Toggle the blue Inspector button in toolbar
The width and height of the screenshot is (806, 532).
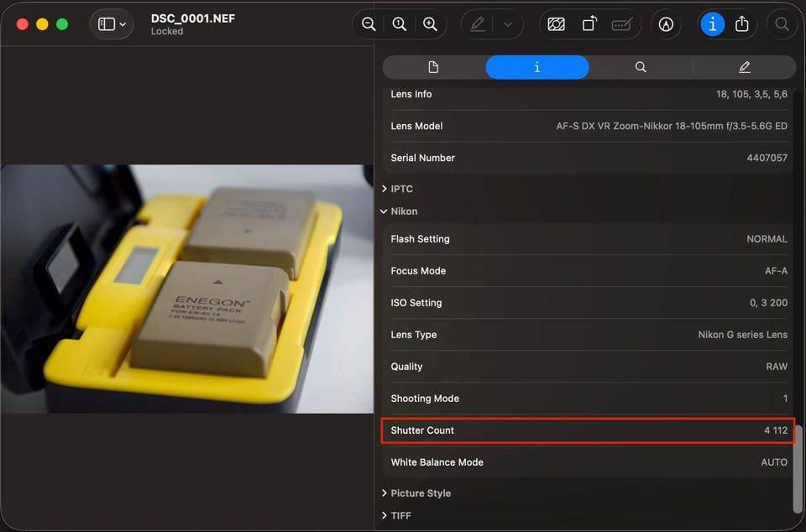point(713,24)
